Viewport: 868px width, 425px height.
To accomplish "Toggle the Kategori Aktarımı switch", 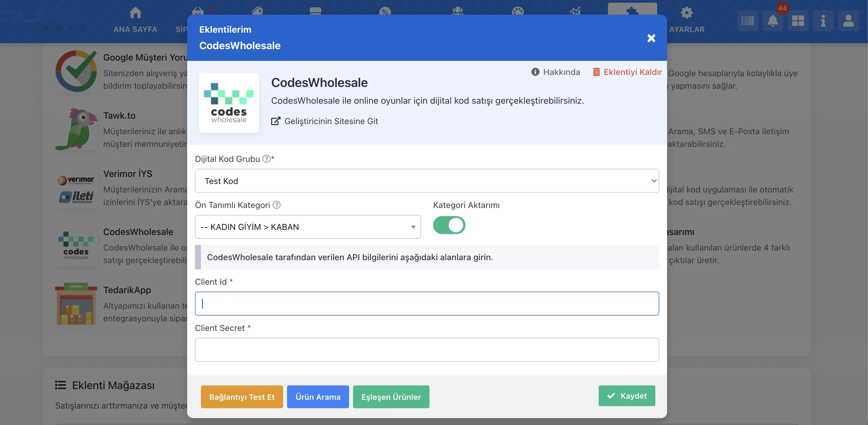I will (449, 225).
